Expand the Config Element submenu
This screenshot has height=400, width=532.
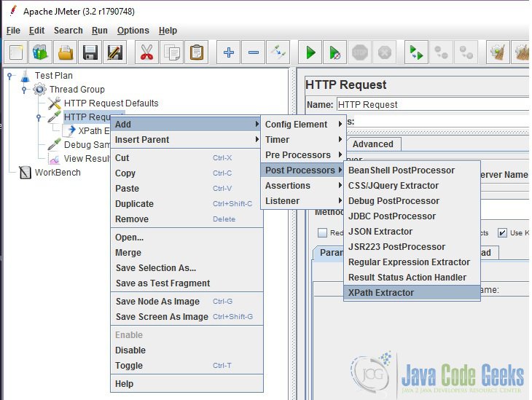(x=303, y=124)
